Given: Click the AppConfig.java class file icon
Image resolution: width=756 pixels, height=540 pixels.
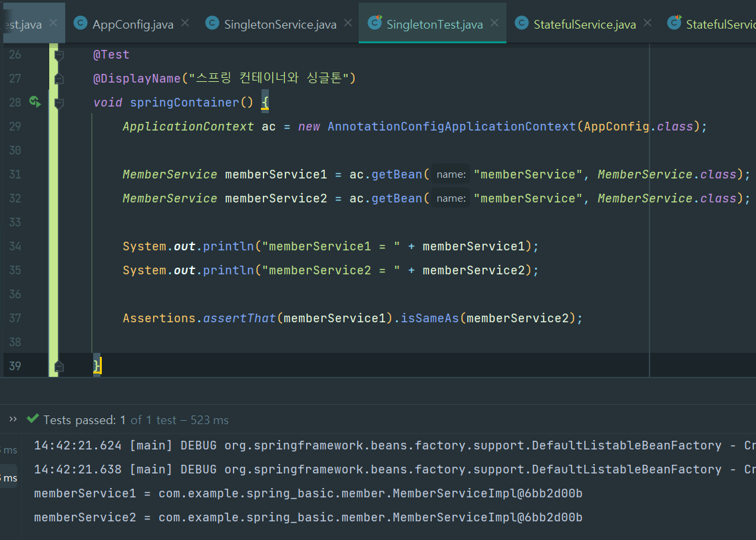Looking at the screenshot, I should tap(81, 23).
